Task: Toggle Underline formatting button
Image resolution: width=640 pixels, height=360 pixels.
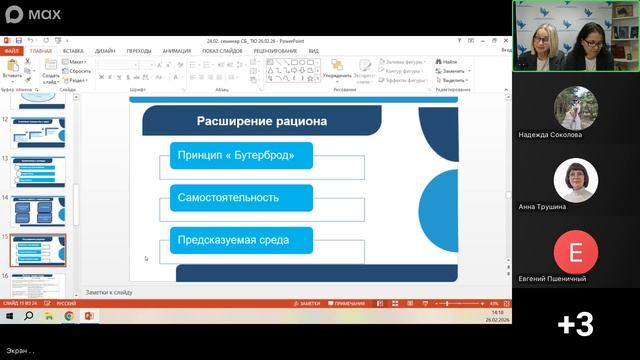Action: pos(119,77)
